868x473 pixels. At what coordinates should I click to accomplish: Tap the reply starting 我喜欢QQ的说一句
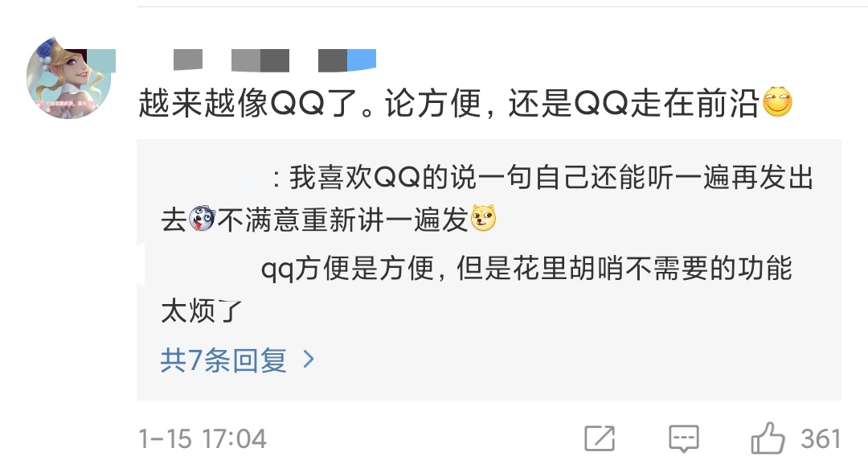[x=487, y=198]
